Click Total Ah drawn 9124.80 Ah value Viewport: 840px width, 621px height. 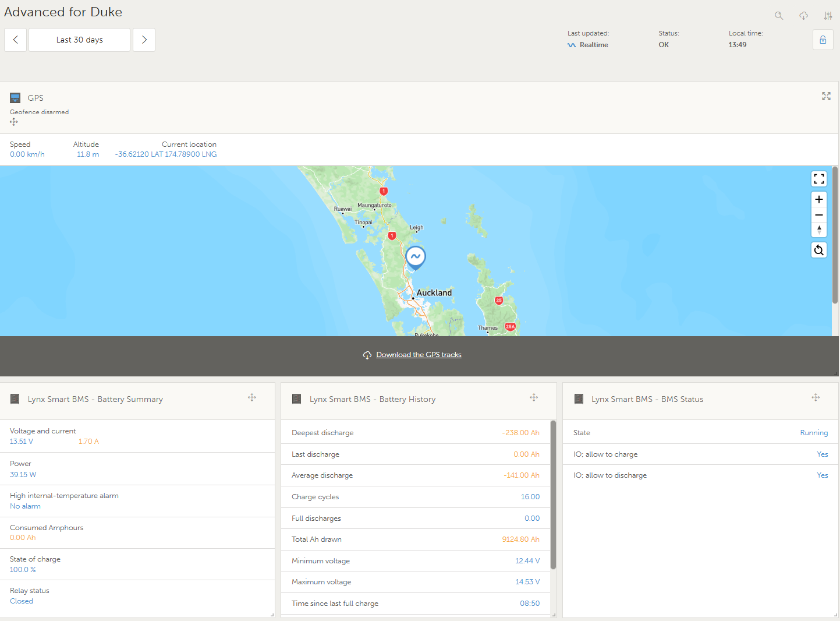[x=520, y=539]
